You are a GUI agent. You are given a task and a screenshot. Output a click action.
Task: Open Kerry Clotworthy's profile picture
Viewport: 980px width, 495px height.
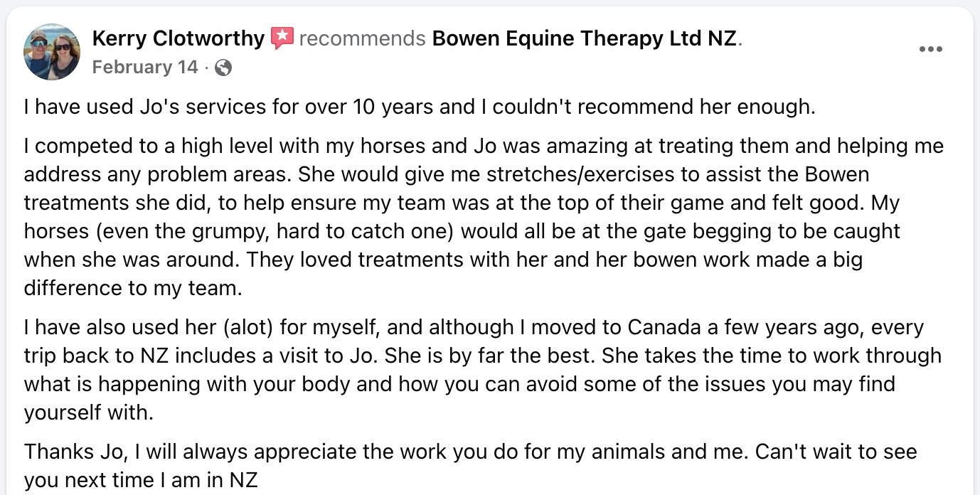coord(52,52)
